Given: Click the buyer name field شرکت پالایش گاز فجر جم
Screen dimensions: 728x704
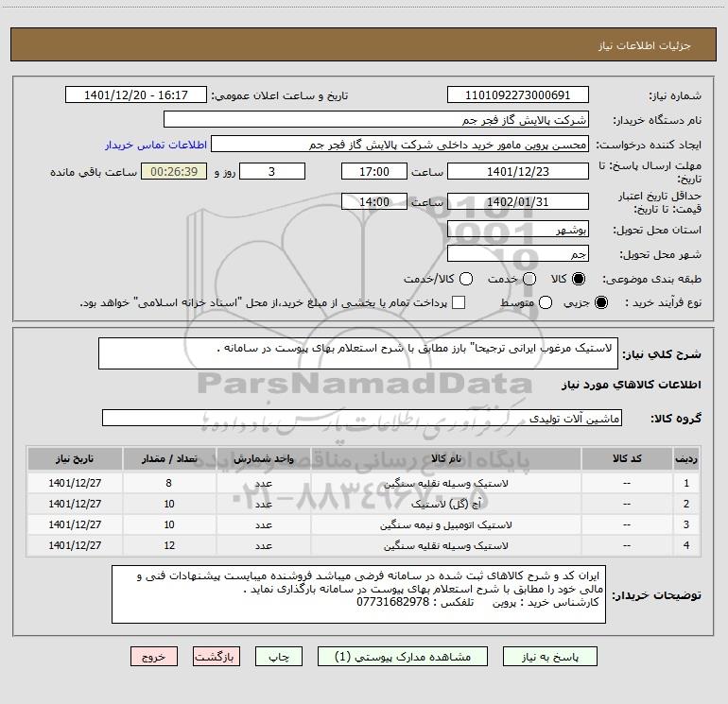Looking at the screenshot, I should click(376, 120).
